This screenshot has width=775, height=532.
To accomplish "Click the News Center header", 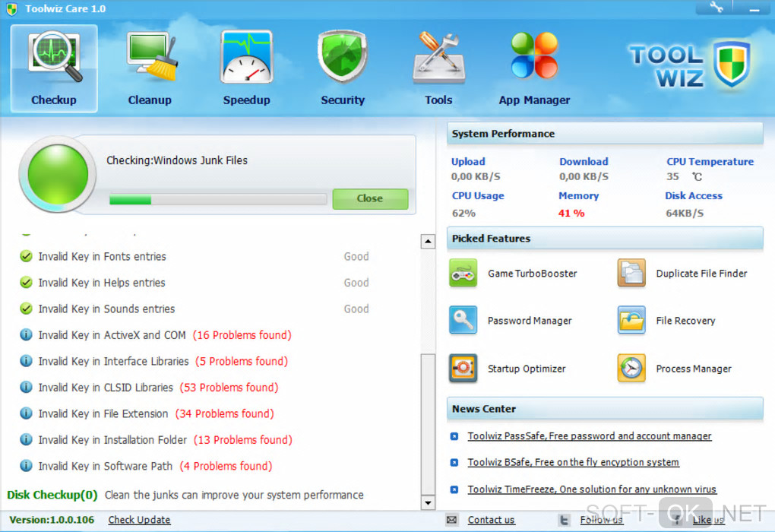I will [x=605, y=409].
